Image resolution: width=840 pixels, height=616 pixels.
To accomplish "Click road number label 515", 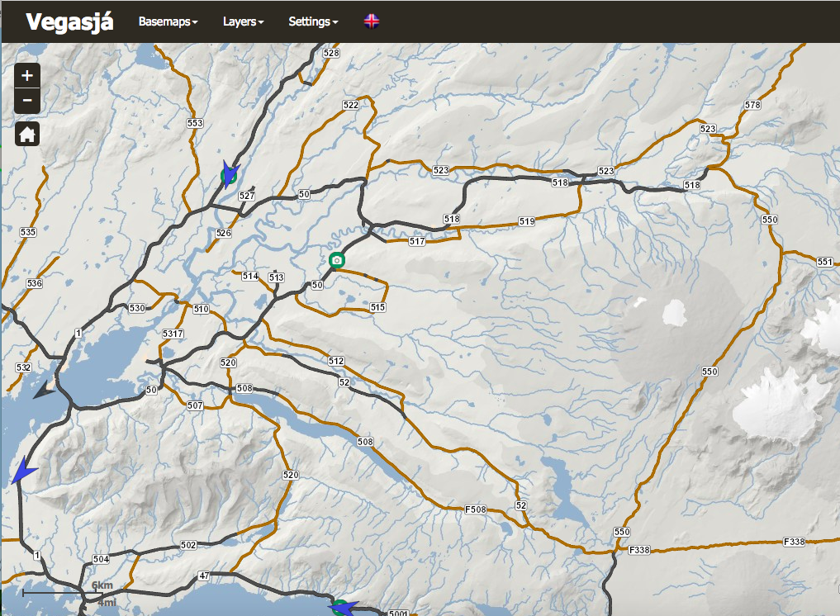I will (377, 307).
